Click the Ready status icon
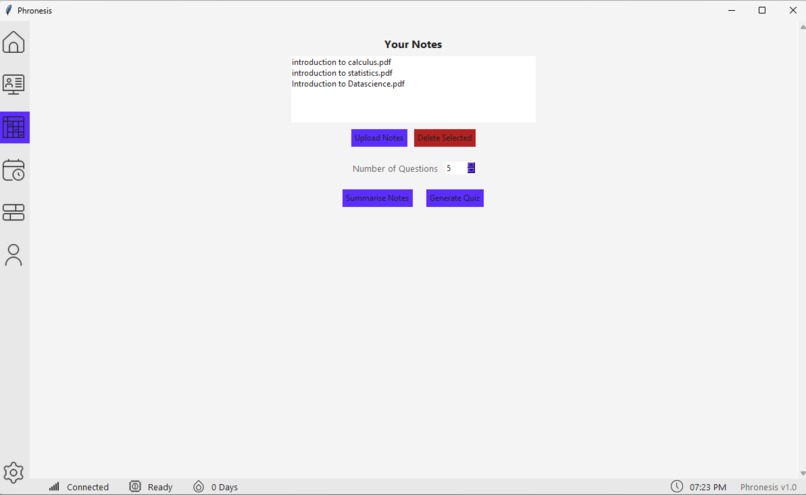 tap(135, 486)
